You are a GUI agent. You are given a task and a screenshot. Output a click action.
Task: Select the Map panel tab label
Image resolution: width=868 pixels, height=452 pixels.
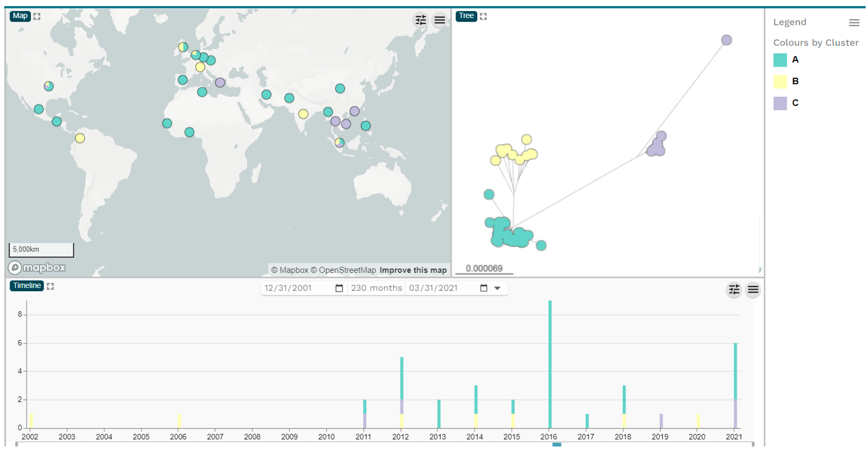click(20, 16)
